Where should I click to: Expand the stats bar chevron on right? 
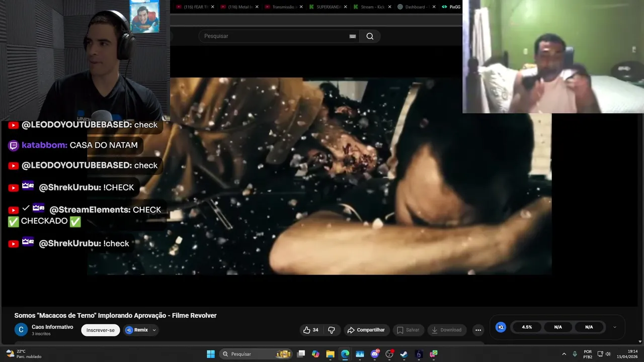pos(614,327)
